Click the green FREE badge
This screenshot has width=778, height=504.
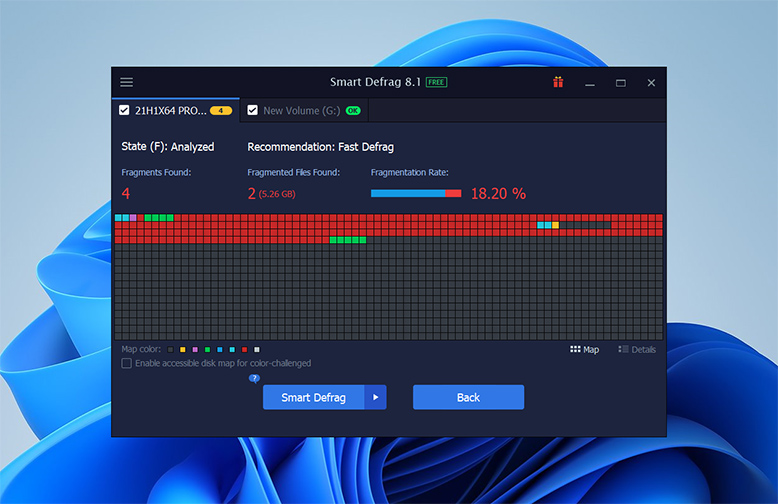[x=437, y=82]
